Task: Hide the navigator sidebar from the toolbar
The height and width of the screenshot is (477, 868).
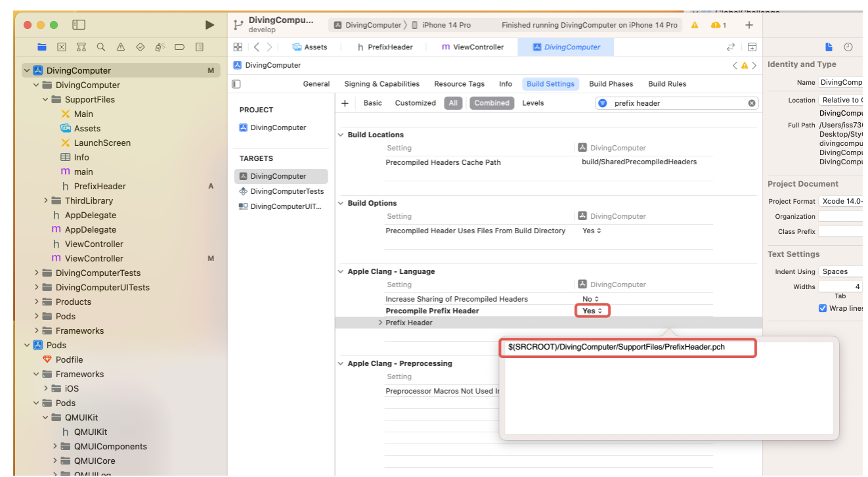Action: (x=79, y=25)
